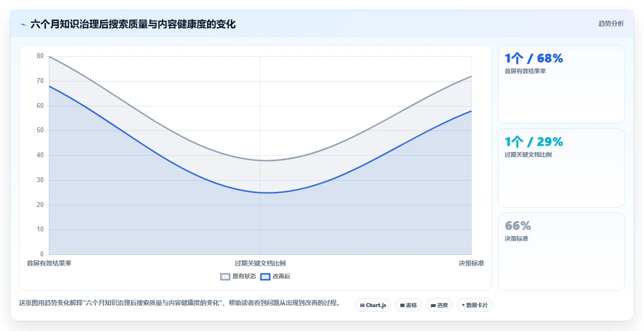Click the 首屏有效结果率 x-axis label
The height and width of the screenshot is (331, 644).
point(49,263)
